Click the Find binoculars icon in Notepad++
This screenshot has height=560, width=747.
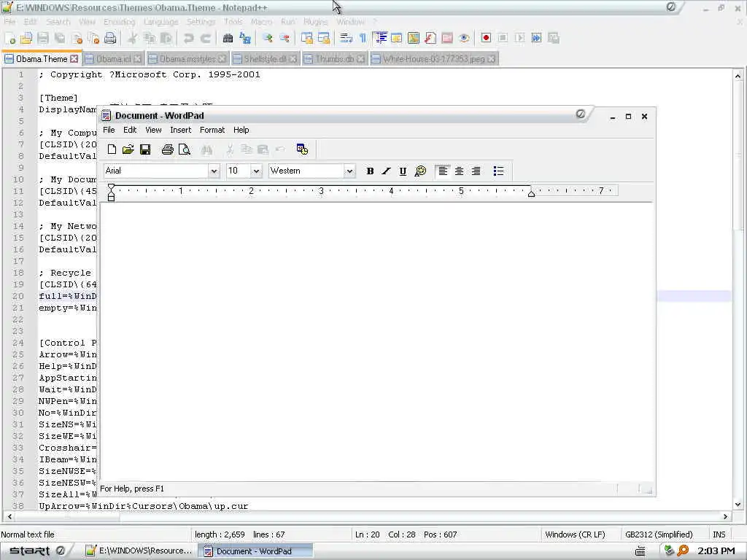pos(228,38)
